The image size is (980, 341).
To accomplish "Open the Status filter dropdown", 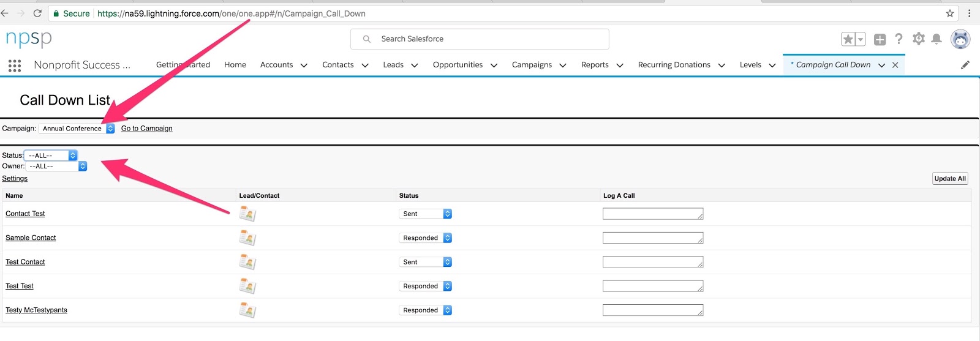I will (x=50, y=156).
